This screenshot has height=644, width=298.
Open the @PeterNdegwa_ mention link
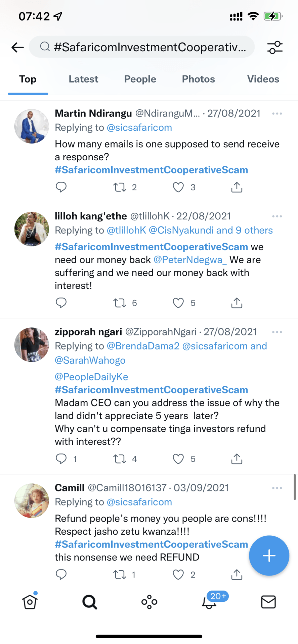click(190, 260)
